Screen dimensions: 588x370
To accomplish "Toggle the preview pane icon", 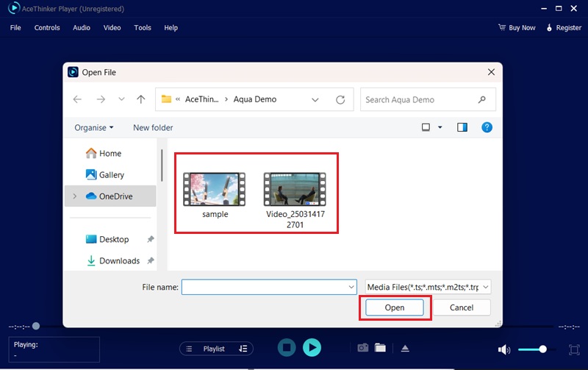I will click(x=462, y=127).
